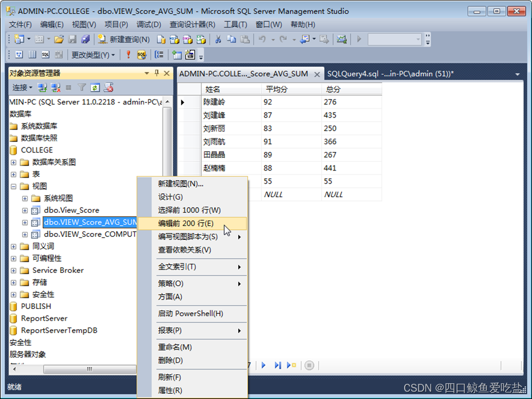Select the PUBLISH database node
The width and height of the screenshot is (532, 399).
point(36,306)
